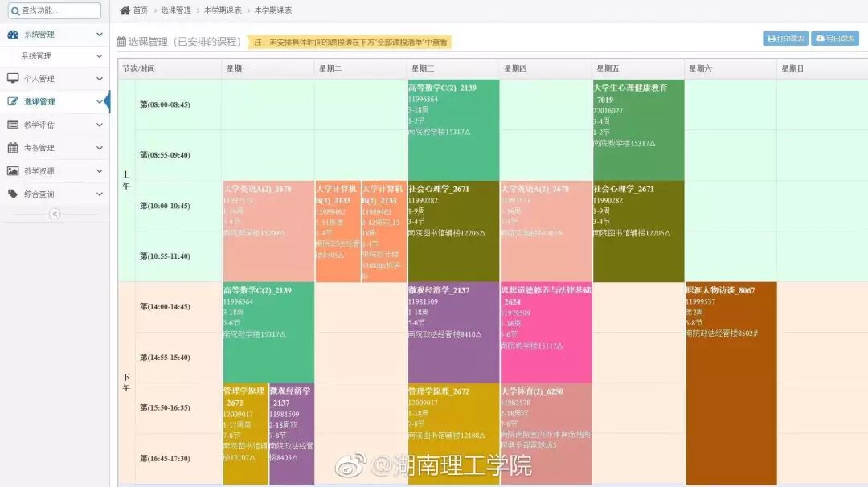Image resolution: width=868 pixels, height=487 pixels.
Task: Open 职涯人物访谈_8067 Saturday course block
Action: 731,383
